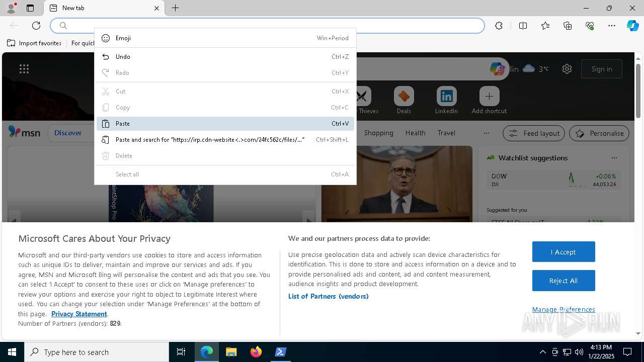
Task: Open Copilot icon in toolbar
Action: [632, 26]
